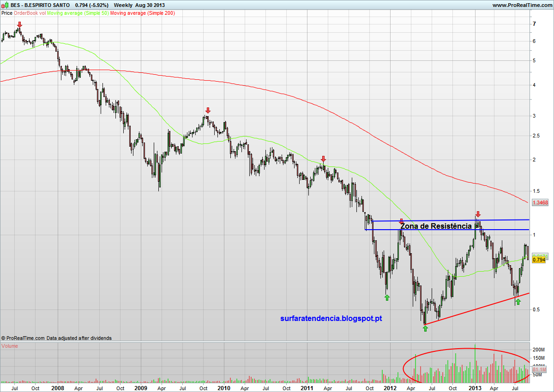Click the candlestick chart icon in the title bar
Screen dimensions: 554x392
tap(5, 5)
